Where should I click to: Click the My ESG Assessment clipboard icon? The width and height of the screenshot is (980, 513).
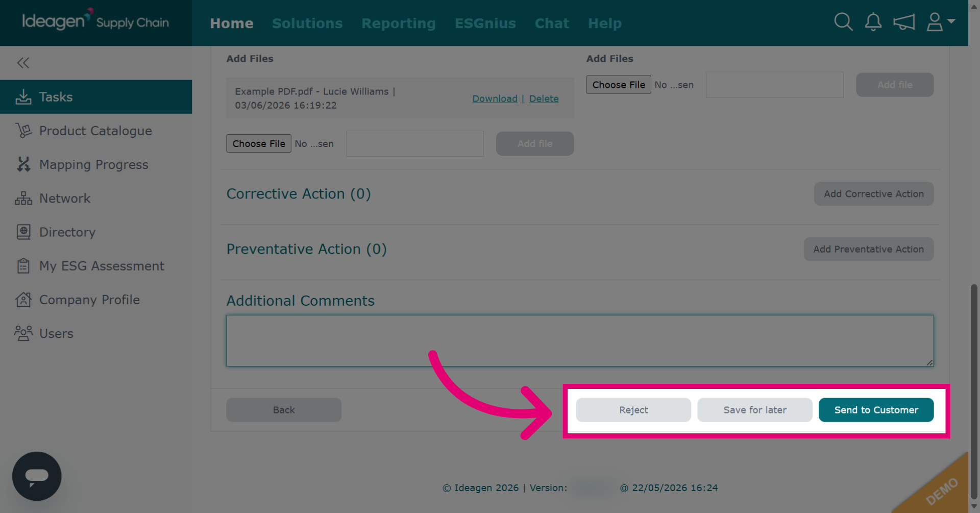pos(23,265)
